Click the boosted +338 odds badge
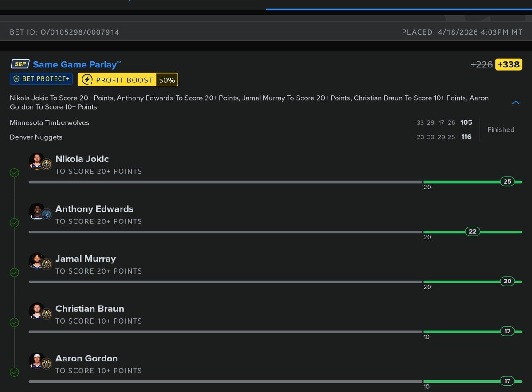Image resolution: width=532 pixels, height=392 pixels. pyautogui.click(x=509, y=64)
